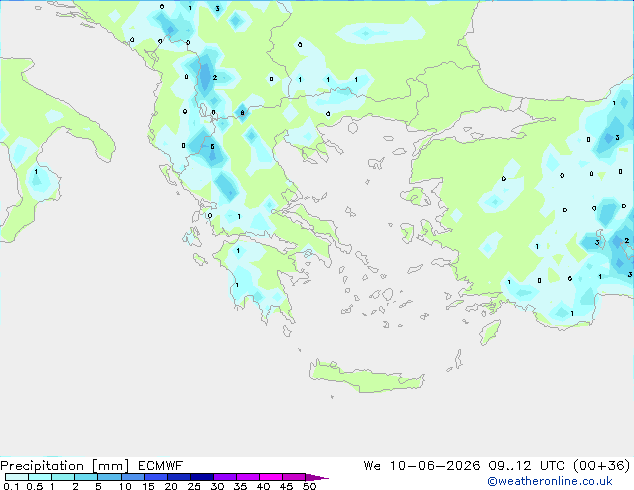This screenshot has height=490, width=634.
Task: Click the island of Rhodes on the map
Action: click(x=490, y=332)
